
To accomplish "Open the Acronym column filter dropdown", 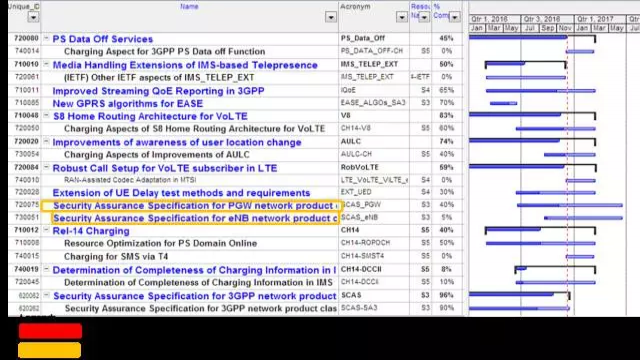I will click(402, 17).
